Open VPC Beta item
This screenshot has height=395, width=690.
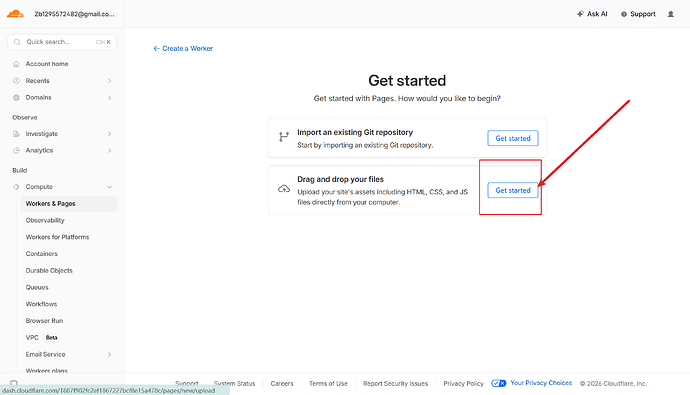(42, 337)
